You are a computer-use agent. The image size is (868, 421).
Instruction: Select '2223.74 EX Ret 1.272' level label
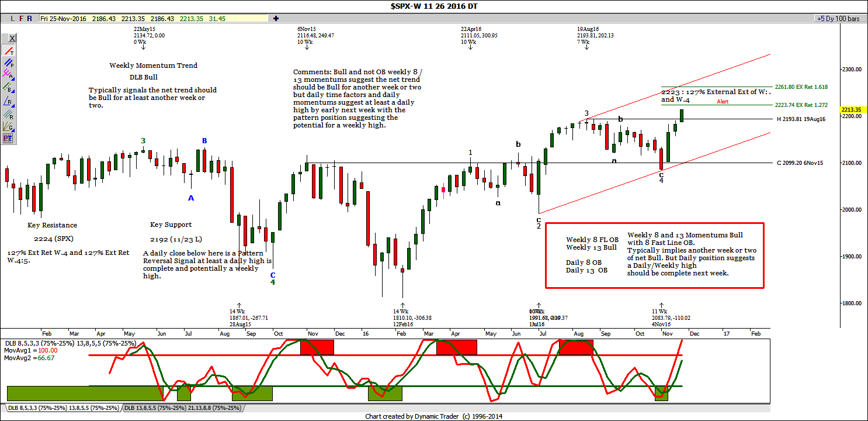[x=801, y=105]
